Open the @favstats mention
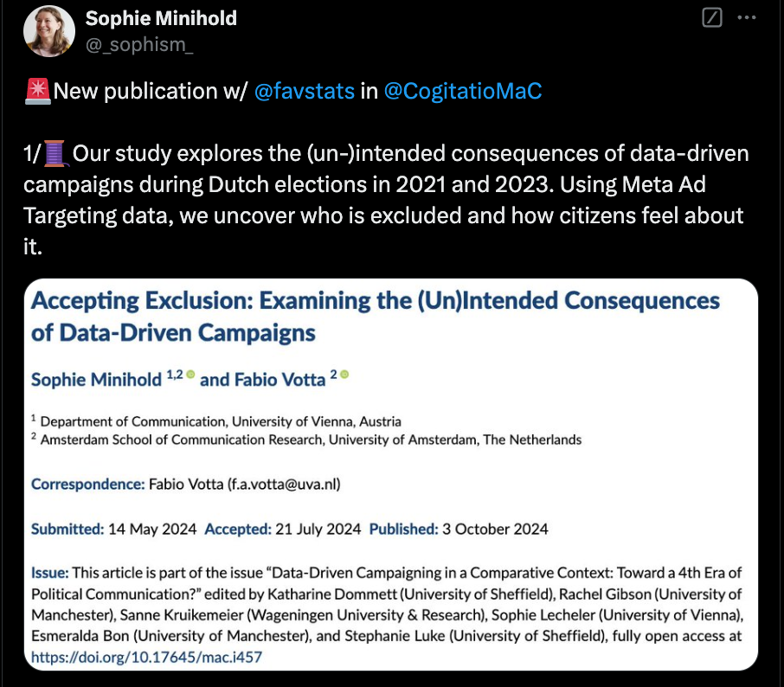The height and width of the screenshot is (687, 784). tap(305, 91)
